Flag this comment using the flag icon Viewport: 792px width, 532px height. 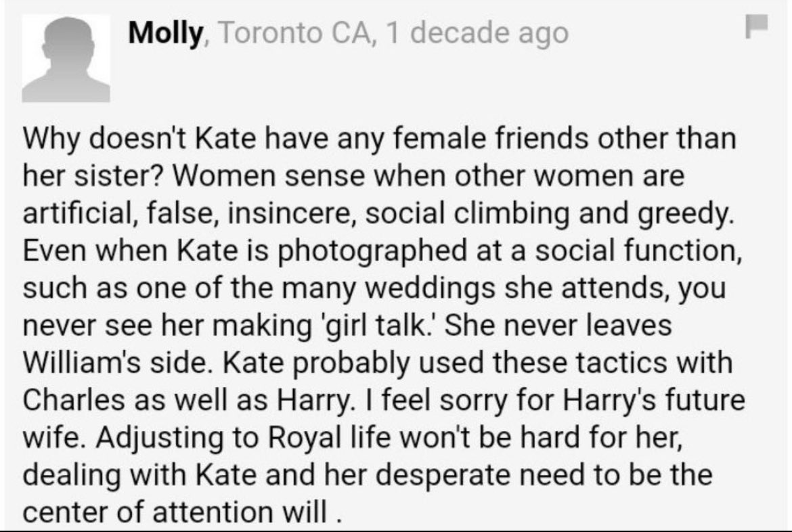pos(756,26)
